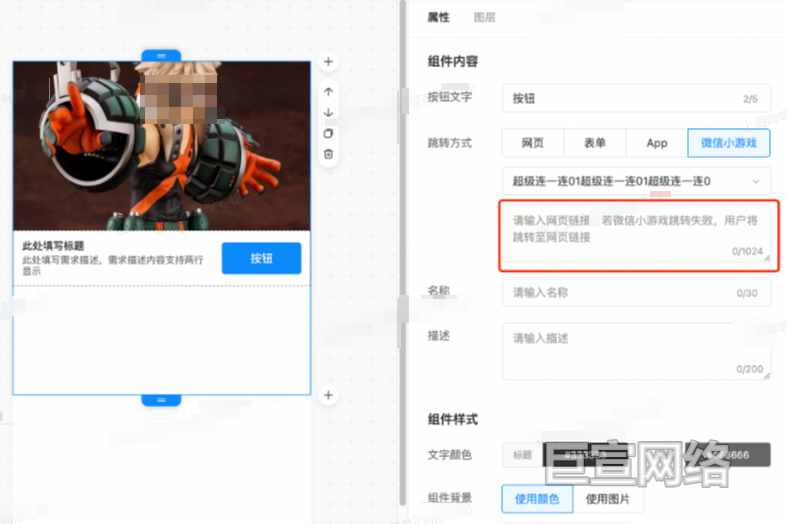The height and width of the screenshot is (524, 787).
Task: Focus the 请输入网页链接 fallback link textarea
Action: tap(636, 233)
